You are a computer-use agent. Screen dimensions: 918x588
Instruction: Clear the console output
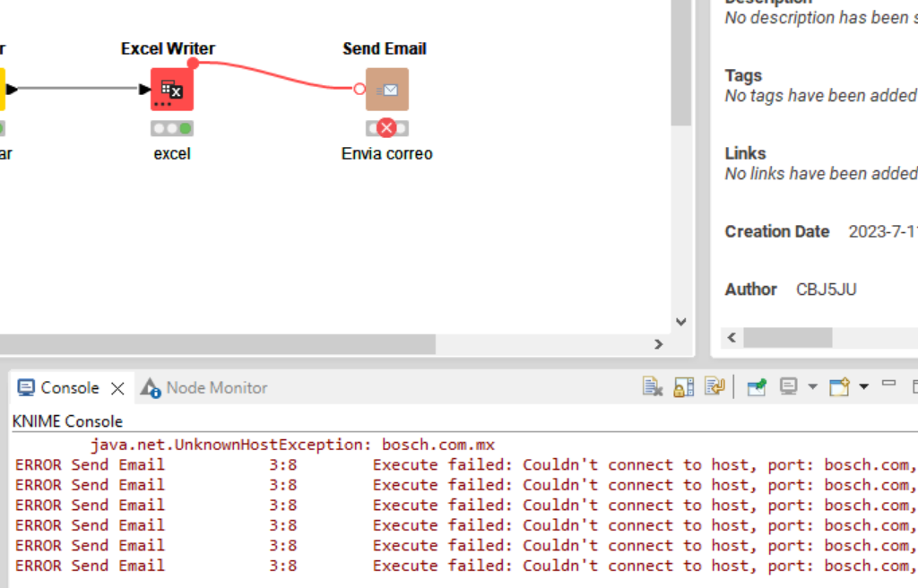coord(653,386)
